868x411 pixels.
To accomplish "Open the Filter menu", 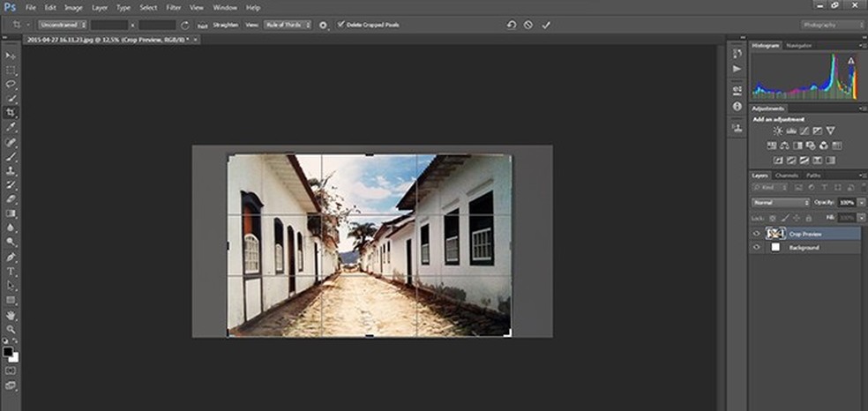I will (174, 7).
